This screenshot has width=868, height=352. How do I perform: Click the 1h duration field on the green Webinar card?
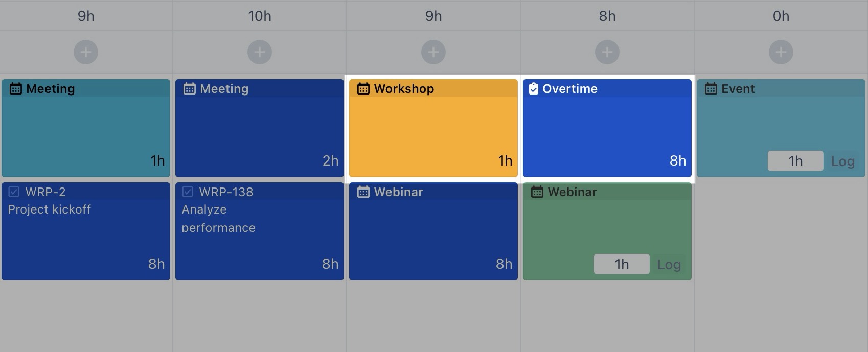(621, 265)
